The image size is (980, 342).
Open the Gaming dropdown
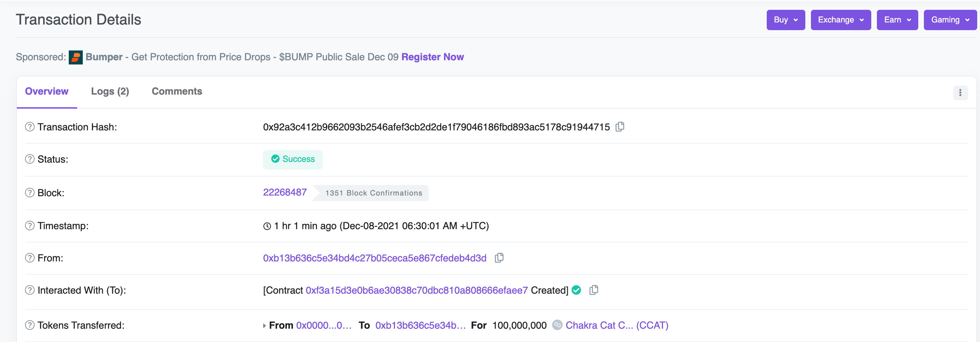click(949, 20)
